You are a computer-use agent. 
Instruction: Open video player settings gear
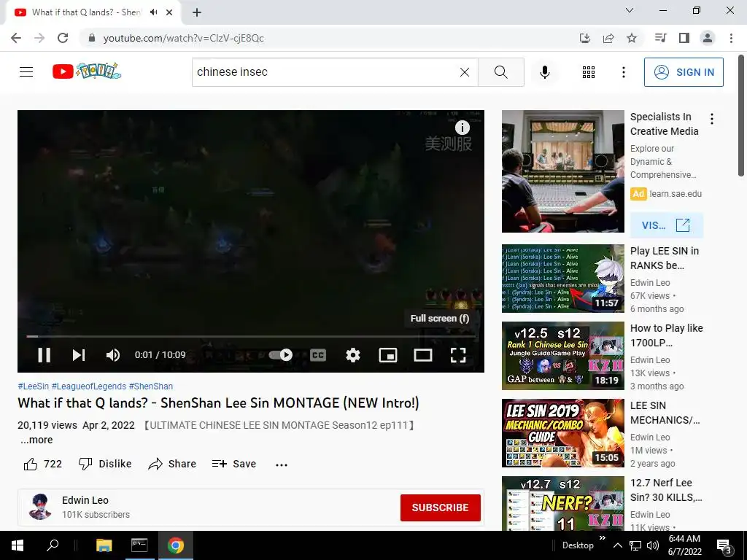[x=353, y=355]
